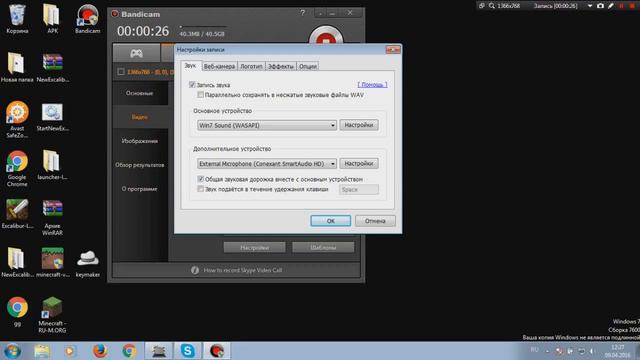
Task: Open the Новая папка desktop folder
Action: click(x=17, y=67)
